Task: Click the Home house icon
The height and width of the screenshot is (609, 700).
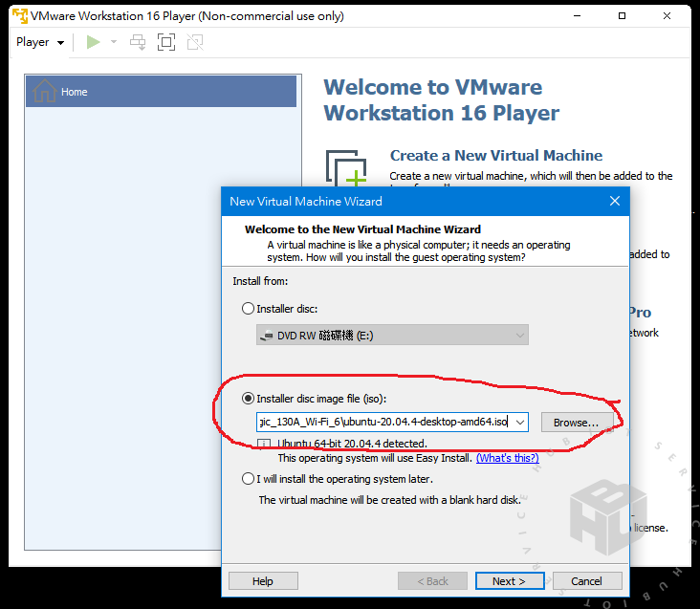Action: [x=44, y=91]
